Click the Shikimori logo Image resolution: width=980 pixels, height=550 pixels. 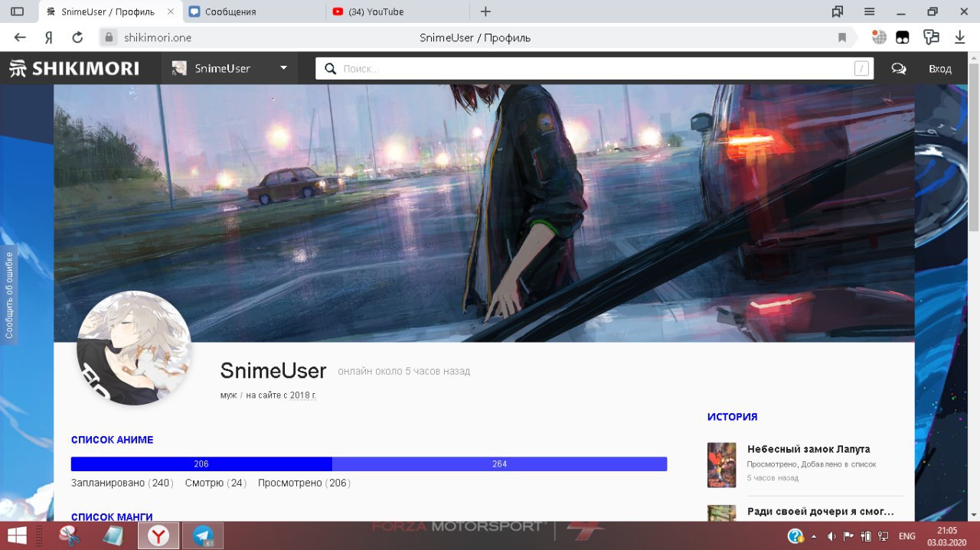click(74, 69)
